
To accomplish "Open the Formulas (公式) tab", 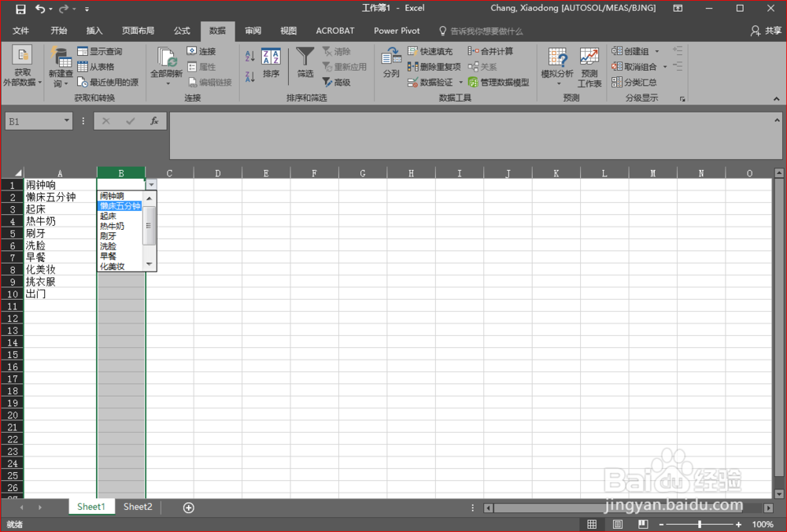I will coord(182,31).
